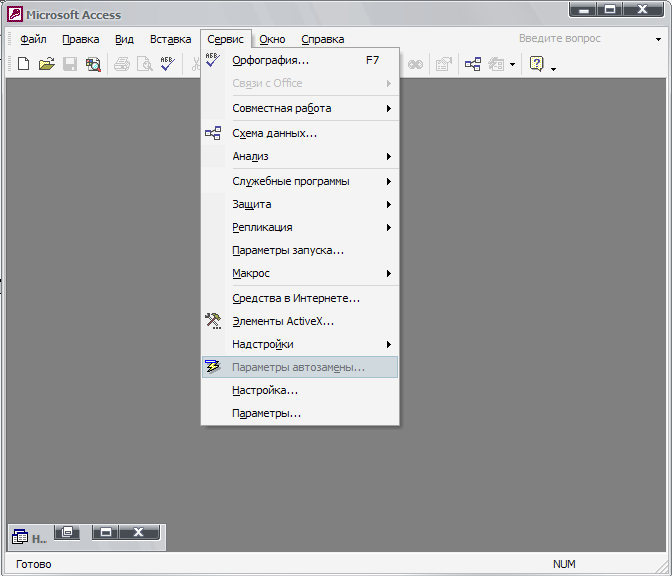The image size is (672, 576).
Task: Click the Open folder toolbar icon
Action: coord(47,64)
